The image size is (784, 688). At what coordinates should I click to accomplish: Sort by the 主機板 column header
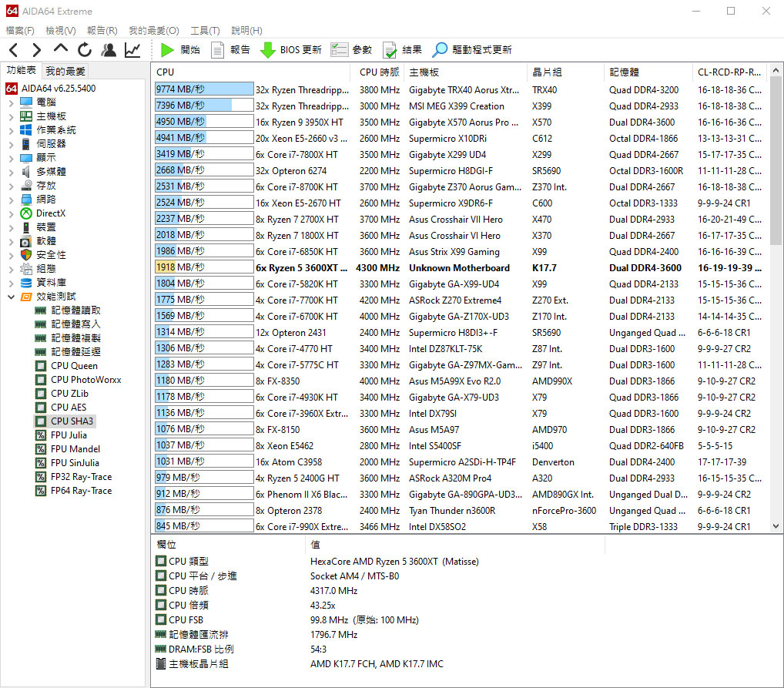tap(465, 72)
